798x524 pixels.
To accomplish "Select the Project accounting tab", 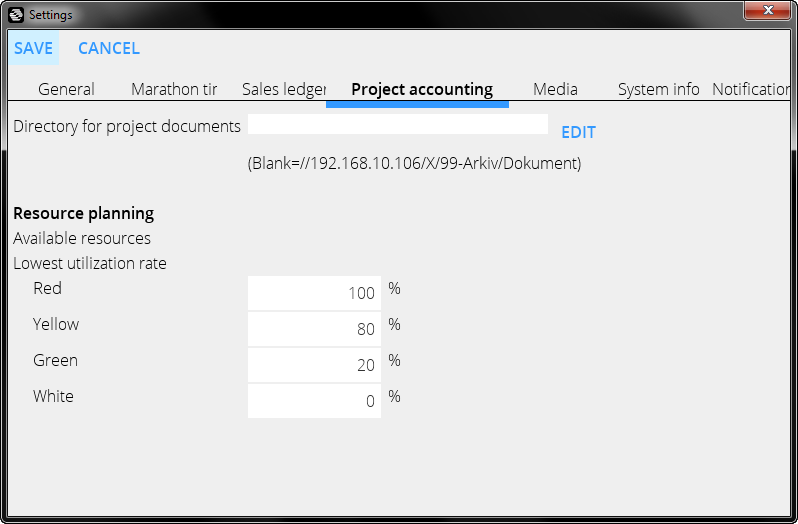I will coord(422,89).
